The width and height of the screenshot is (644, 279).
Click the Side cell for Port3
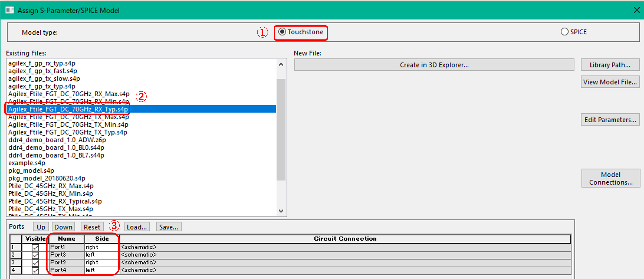pos(102,255)
